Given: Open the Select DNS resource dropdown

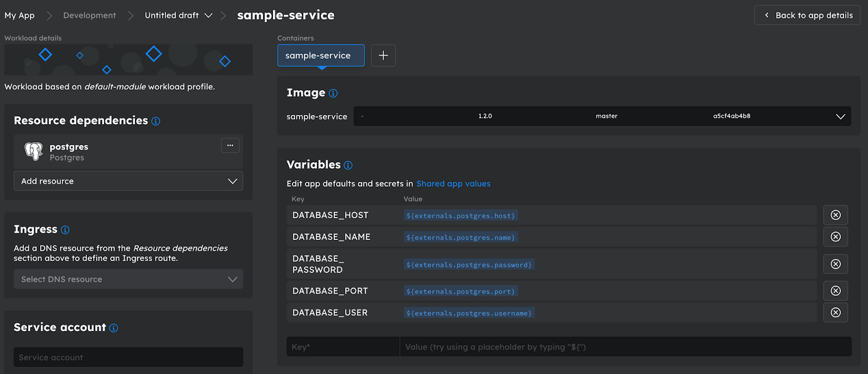Looking at the screenshot, I should click(x=128, y=279).
